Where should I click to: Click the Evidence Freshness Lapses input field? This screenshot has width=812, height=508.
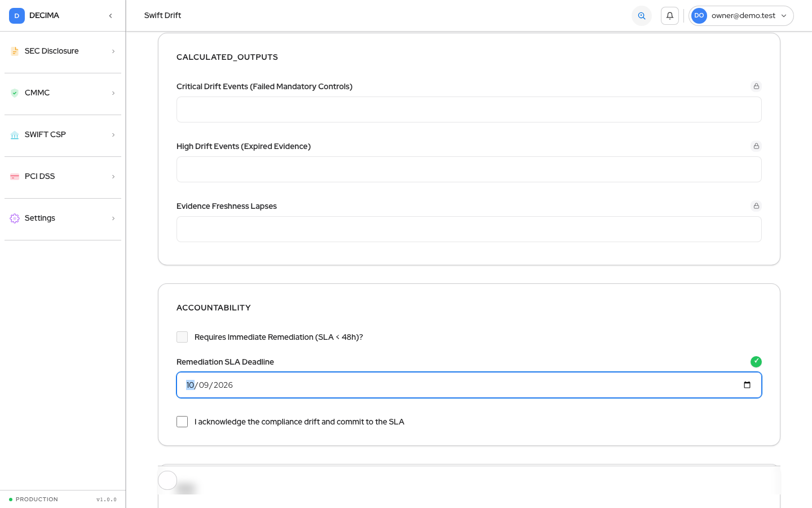(x=469, y=229)
